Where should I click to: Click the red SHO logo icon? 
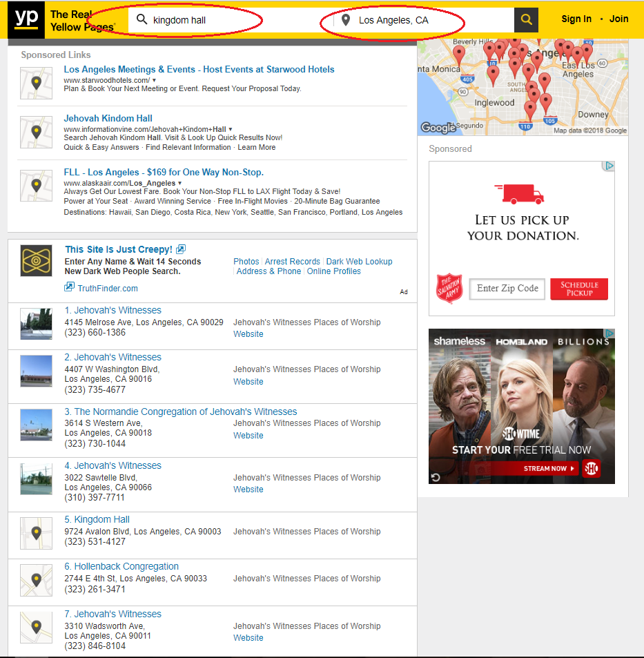[591, 468]
